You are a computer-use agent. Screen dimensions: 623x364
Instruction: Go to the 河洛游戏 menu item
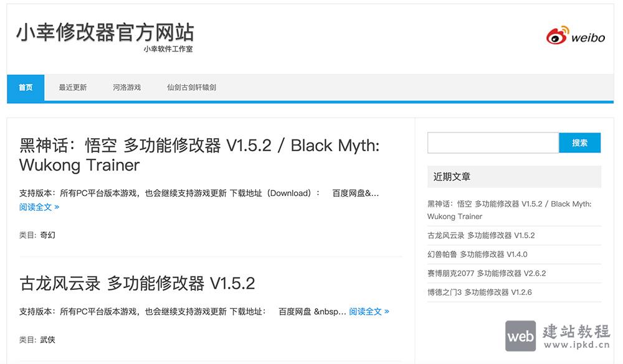[x=126, y=87]
